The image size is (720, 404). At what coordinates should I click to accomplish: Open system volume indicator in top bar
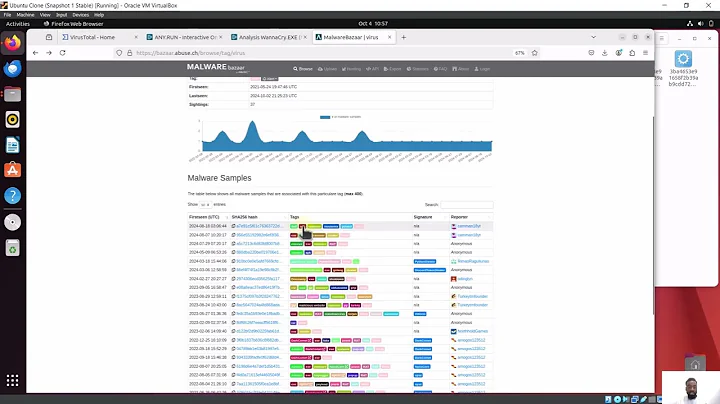tap(700, 23)
